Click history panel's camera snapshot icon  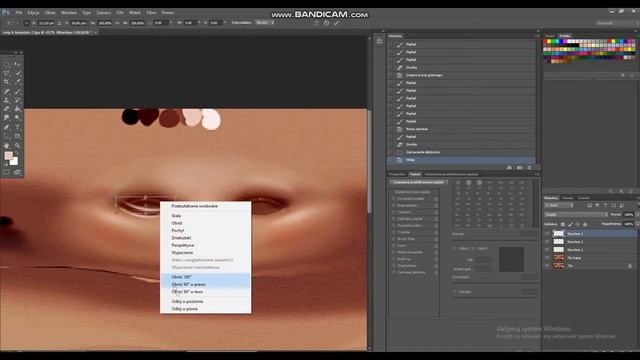pyautogui.click(x=519, y=168)
